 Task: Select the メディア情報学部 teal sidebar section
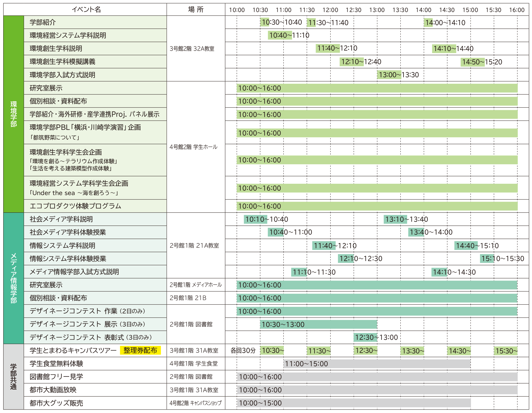click(x=14, y=278)
